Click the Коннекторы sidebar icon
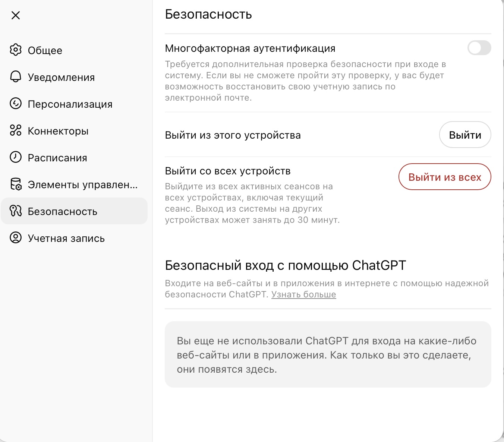Viewport: 504px width, 442px height. tap(16, 130)
